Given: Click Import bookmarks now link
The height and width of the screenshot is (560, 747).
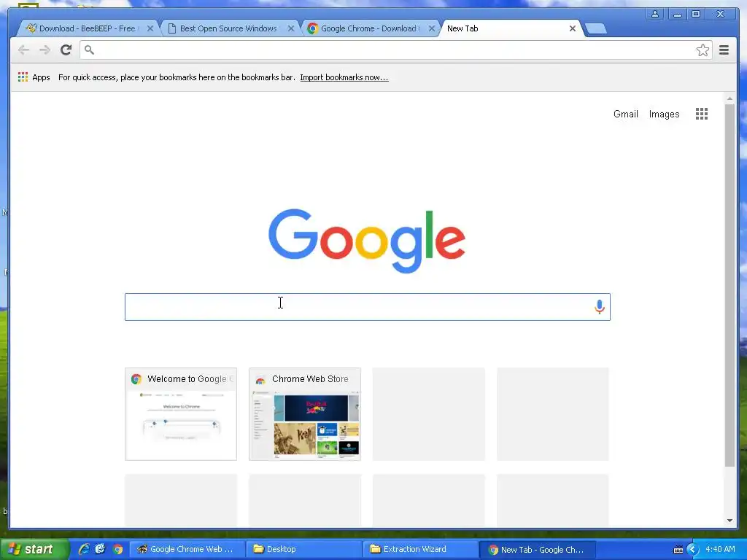Looking at the screenshot, I should [344, 77].
